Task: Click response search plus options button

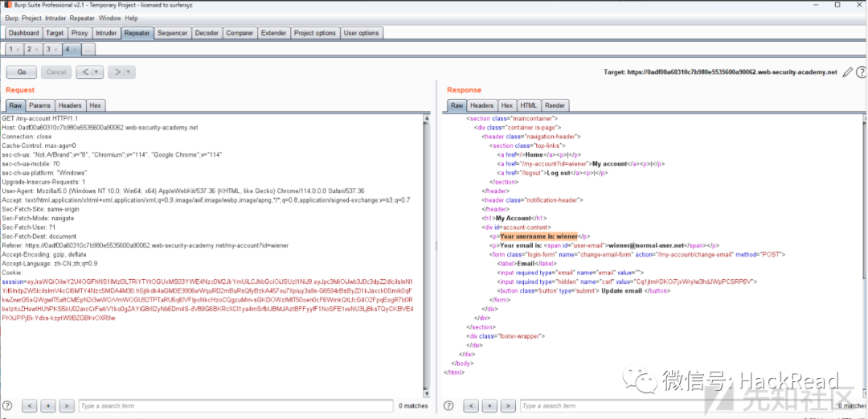Action: (489, 405)
